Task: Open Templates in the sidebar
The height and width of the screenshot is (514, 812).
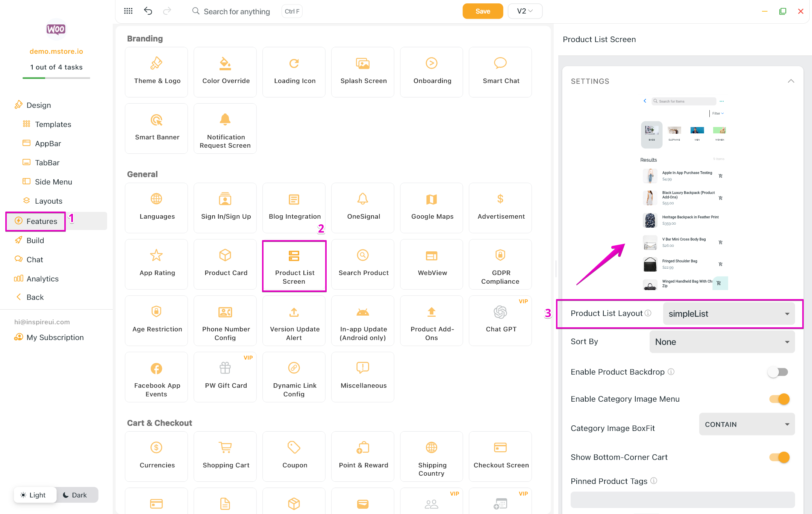Action: 53,124
